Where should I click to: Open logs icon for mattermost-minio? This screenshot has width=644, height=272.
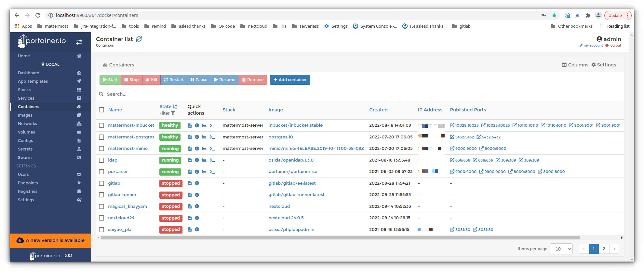click(x=190, y=149)
